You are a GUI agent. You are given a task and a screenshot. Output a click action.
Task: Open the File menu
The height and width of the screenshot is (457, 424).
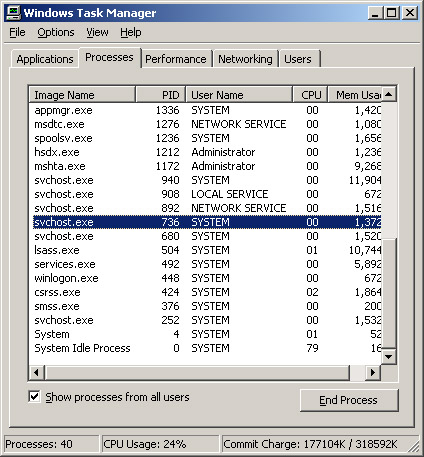pos(17,32)
